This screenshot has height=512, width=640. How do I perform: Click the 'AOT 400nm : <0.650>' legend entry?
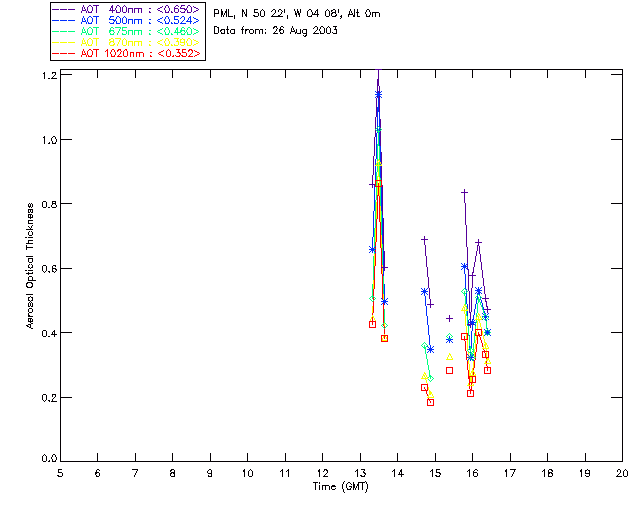[x=126, y=9]
